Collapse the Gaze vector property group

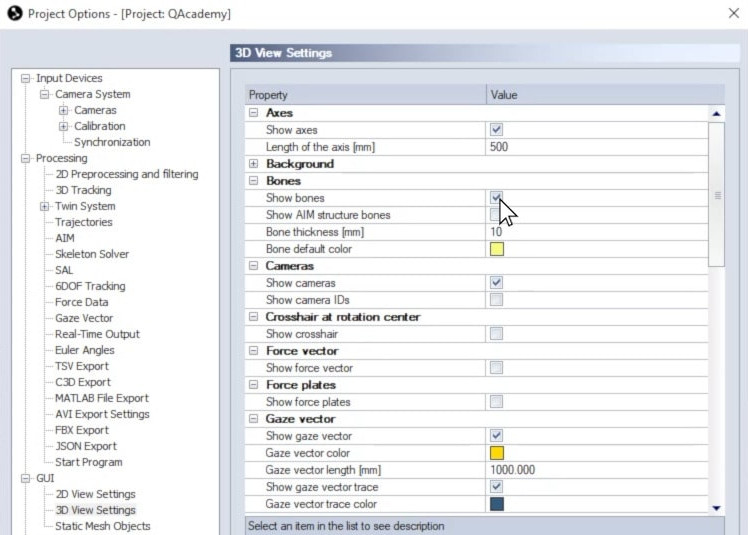point(254,419)
